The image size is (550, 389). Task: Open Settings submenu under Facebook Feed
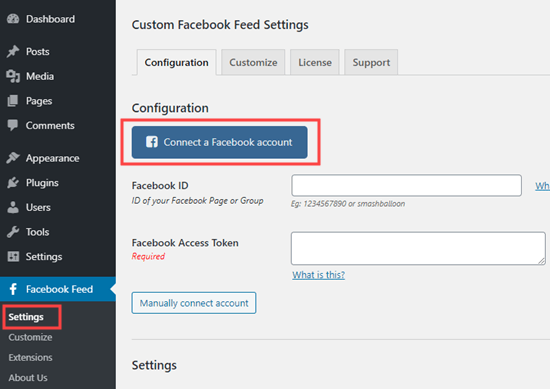(x=26, y=317)
